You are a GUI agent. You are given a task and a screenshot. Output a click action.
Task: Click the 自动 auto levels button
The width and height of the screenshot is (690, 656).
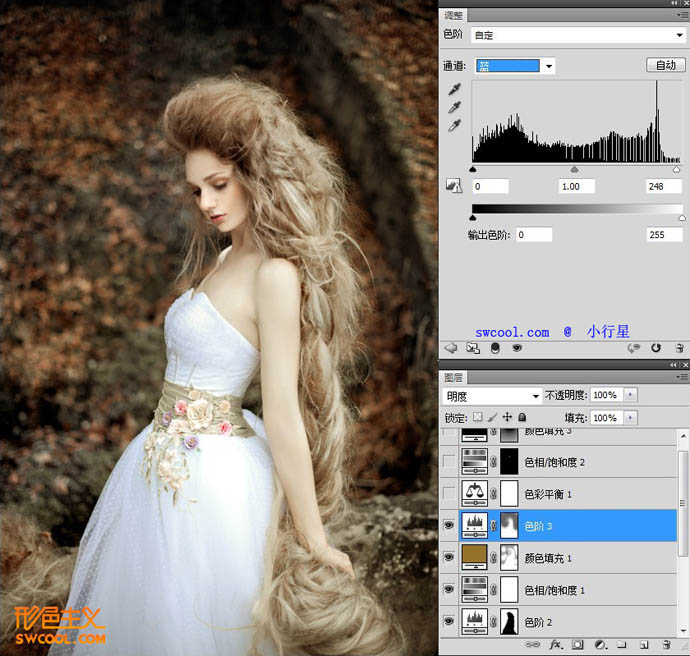tap(664, 66)
